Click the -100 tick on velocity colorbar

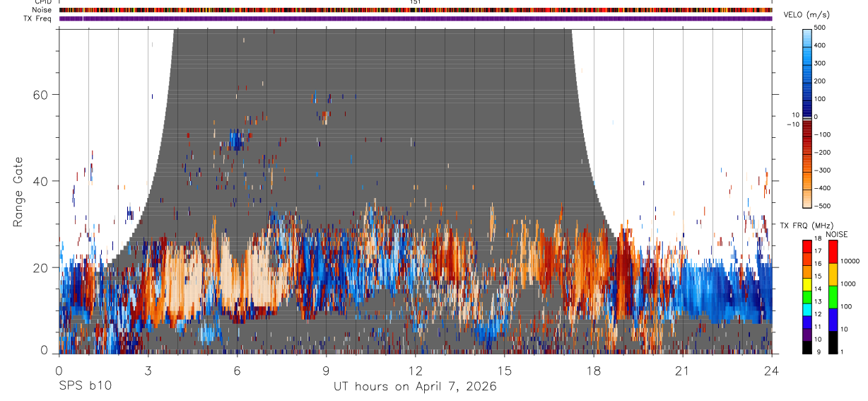coord(821,134)
